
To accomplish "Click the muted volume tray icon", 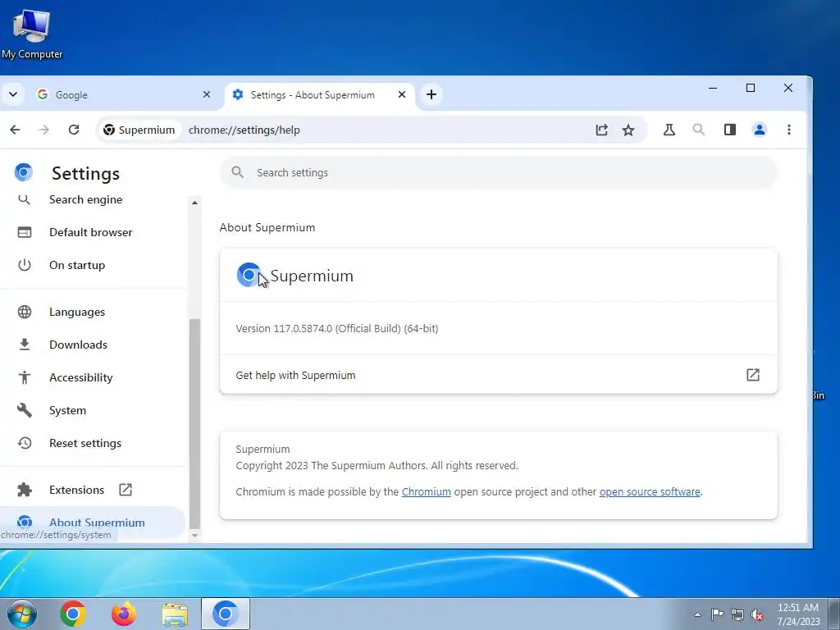I will point(757,614).
